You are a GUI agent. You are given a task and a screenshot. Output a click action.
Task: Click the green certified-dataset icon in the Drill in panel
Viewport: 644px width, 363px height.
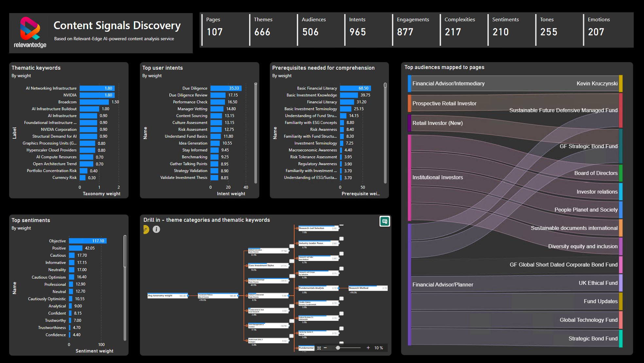coord(384,221)
